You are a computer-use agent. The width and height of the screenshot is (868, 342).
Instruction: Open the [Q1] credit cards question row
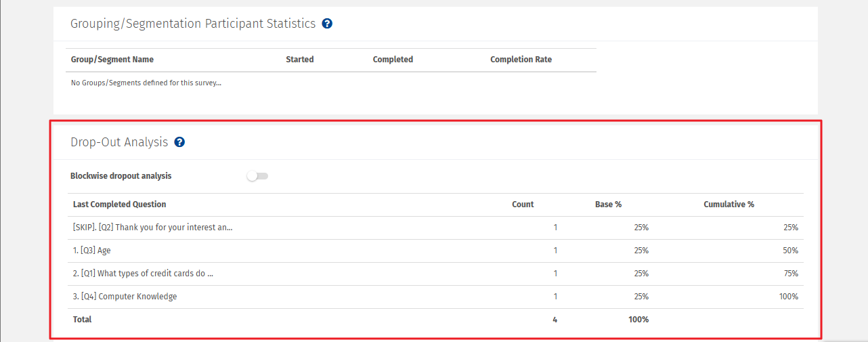click(144, 274)
